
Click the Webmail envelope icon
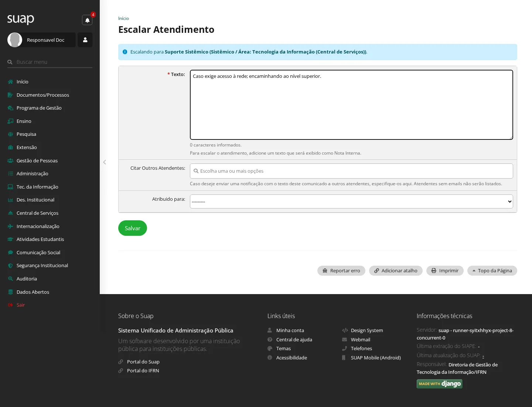344,339
